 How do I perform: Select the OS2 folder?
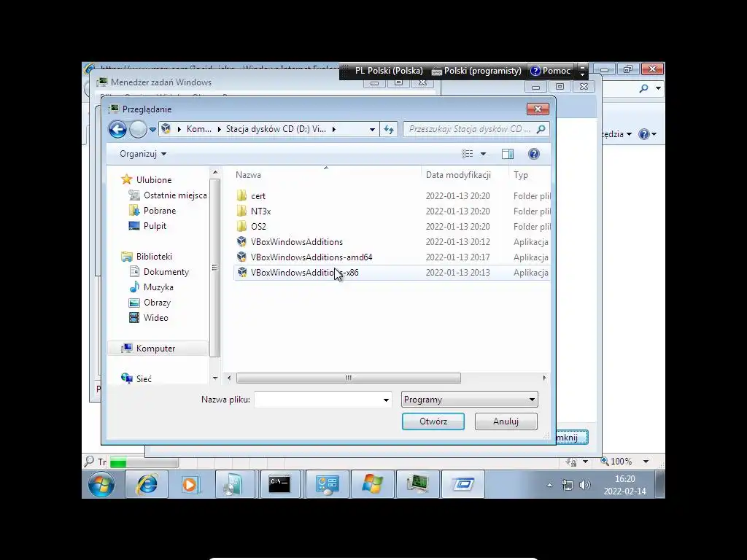258,226
